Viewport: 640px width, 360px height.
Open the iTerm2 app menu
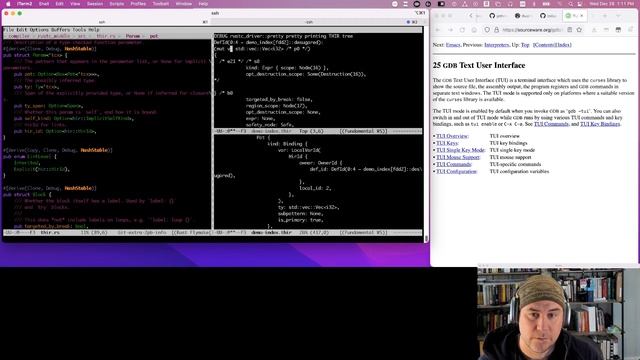(x=24, y=4)
